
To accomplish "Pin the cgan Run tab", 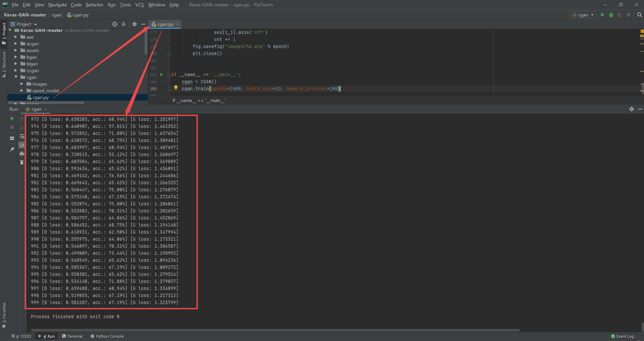I will point(12,149).
